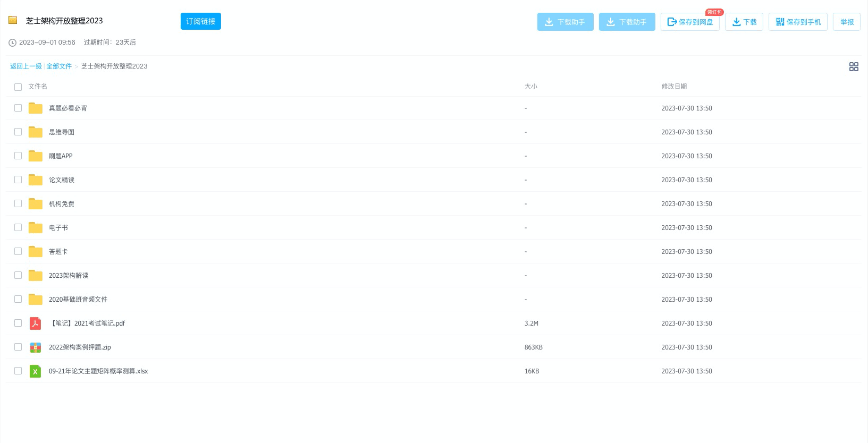Click the first 下载助手 button

coord(566,22)
